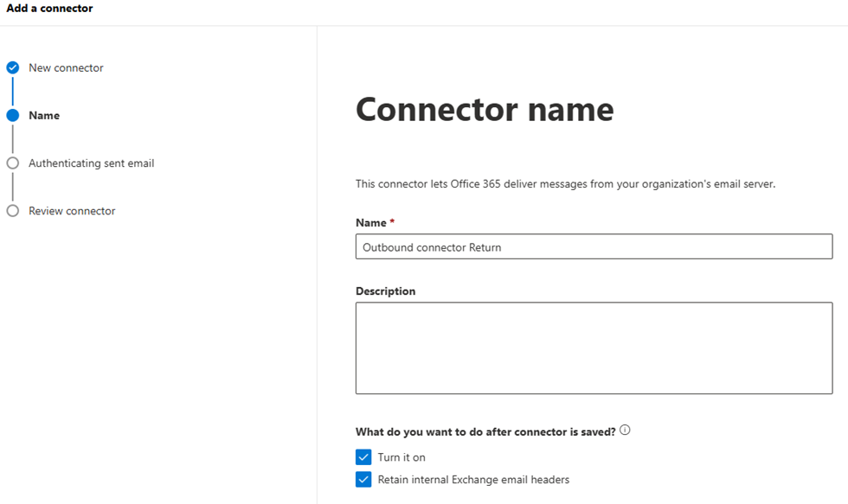The width and height of the screenshot is (848, 504).
Task: Click the Description field label
Action: (385, 291)
